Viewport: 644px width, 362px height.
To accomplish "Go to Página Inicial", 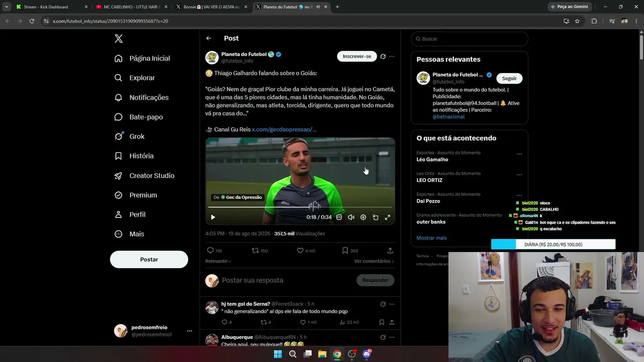I will (142, 58).
